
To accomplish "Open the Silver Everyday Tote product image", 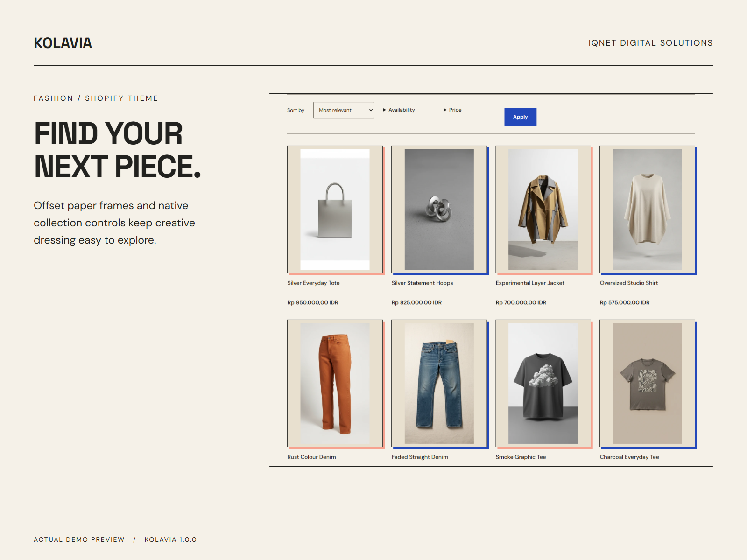I will click(335, 209).
